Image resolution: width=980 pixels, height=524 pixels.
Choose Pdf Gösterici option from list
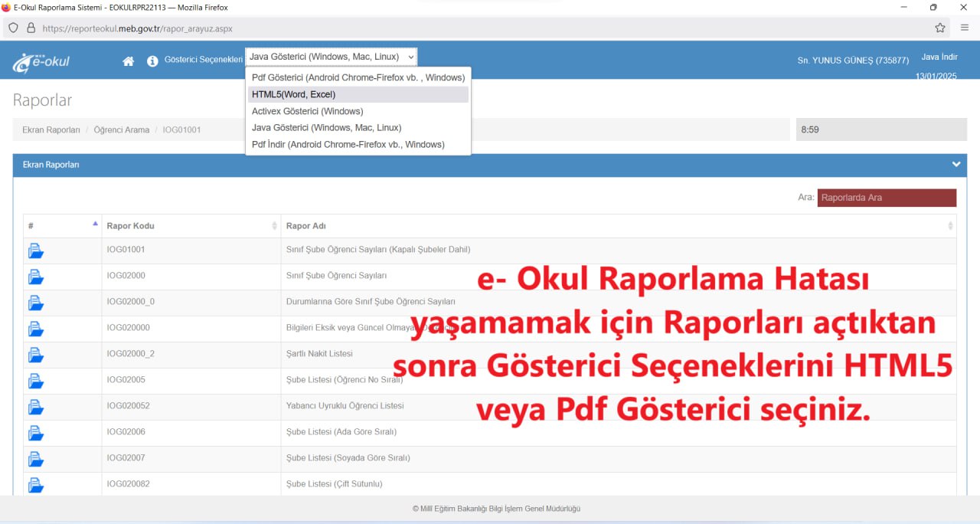358,77
